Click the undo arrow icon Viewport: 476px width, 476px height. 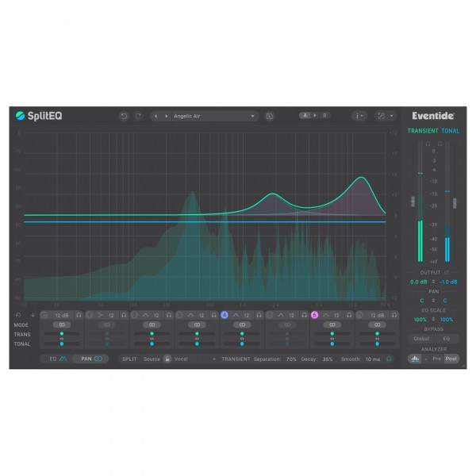124,116
